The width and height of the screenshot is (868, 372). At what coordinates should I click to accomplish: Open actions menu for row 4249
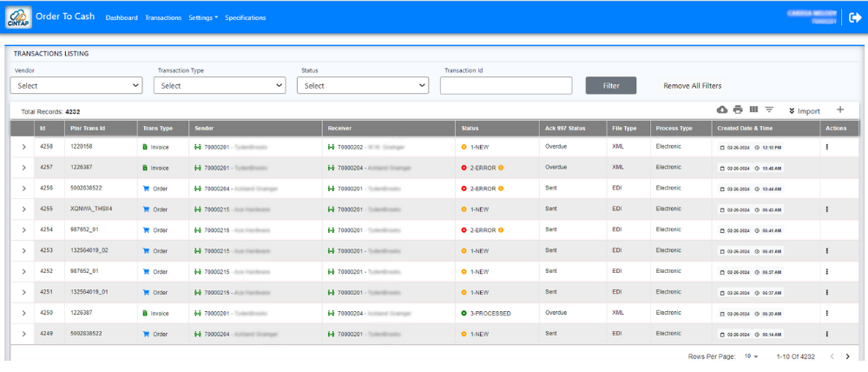coord(826,335)
